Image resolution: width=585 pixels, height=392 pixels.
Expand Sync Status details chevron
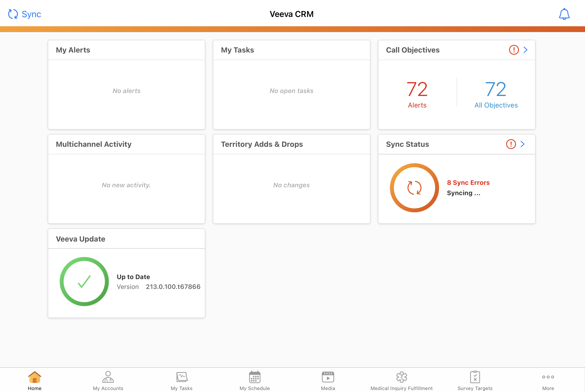pyautogui.click(x=522, y=144)
